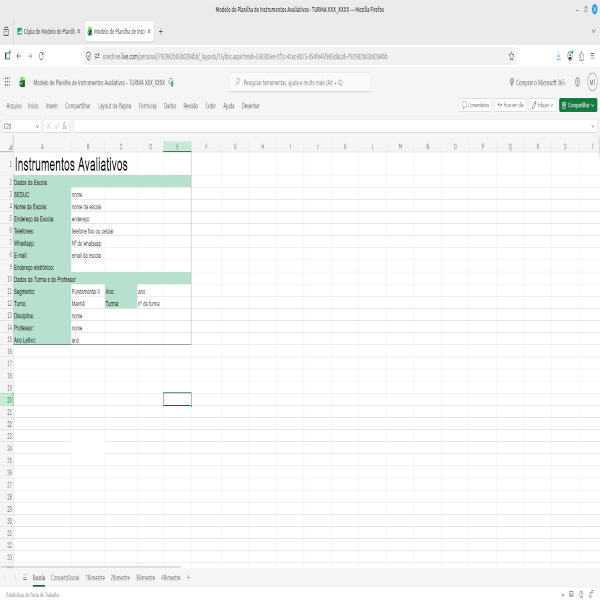The width and height of the screenshot is (600, 600).
Task: Open the all sheets list icon
Action: point(25,577)
